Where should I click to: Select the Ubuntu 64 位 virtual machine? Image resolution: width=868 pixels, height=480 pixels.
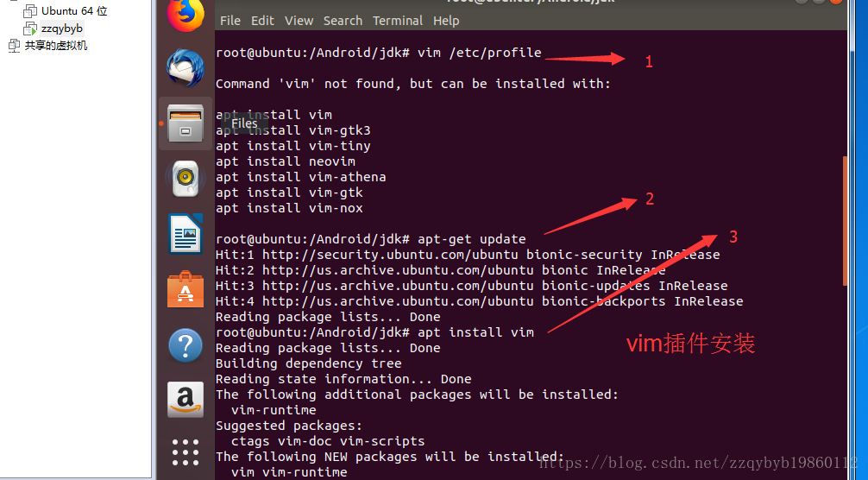[66, 10]
